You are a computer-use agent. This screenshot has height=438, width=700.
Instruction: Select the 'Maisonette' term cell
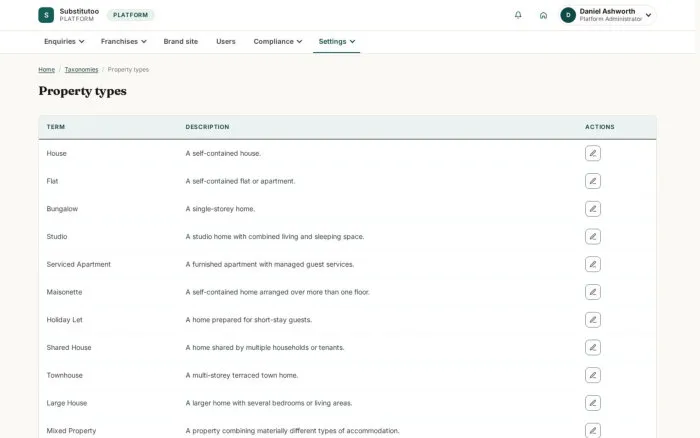tap(64, 292)
